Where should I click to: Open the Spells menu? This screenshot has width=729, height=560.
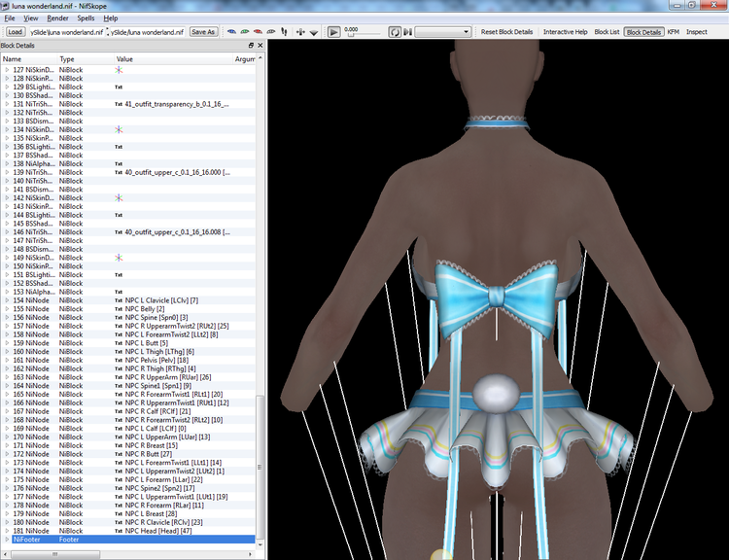pos(86,18)
